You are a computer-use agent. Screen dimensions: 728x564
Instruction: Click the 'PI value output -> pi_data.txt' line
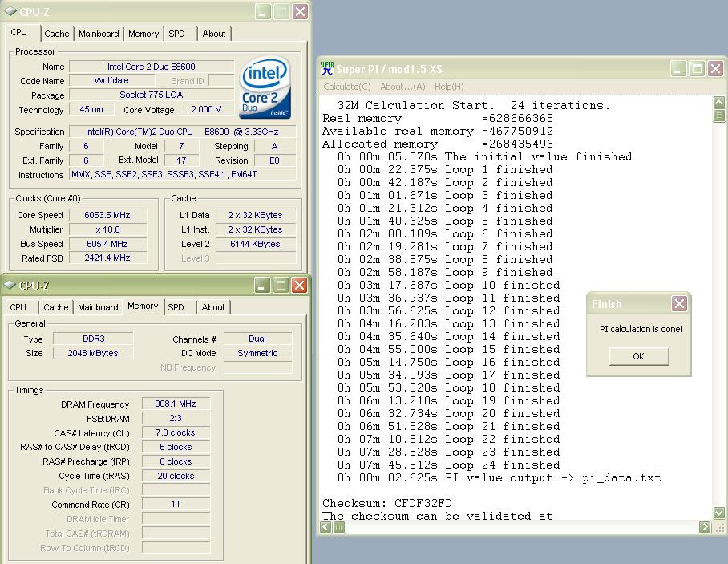point(499,477)
